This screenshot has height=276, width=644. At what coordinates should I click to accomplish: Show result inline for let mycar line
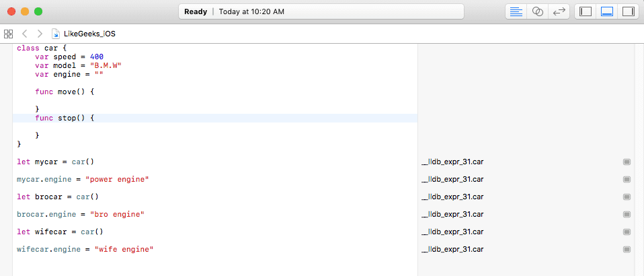[627, 162]
